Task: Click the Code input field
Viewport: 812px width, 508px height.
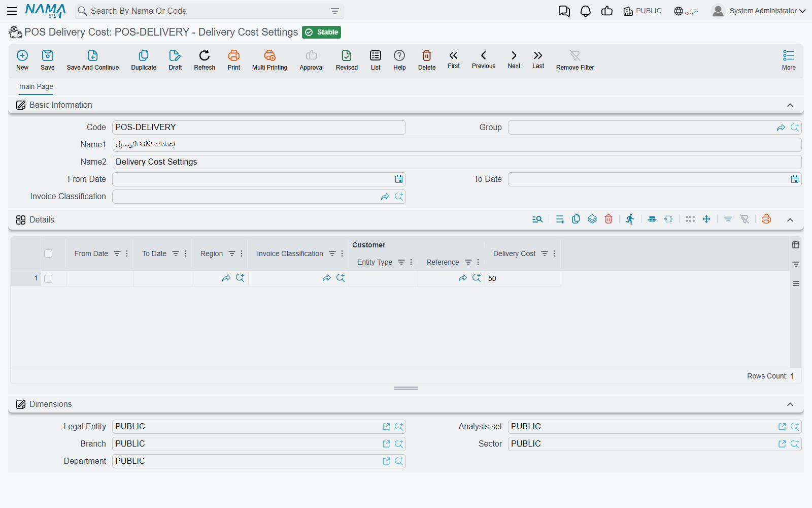Action: (259, 128)
